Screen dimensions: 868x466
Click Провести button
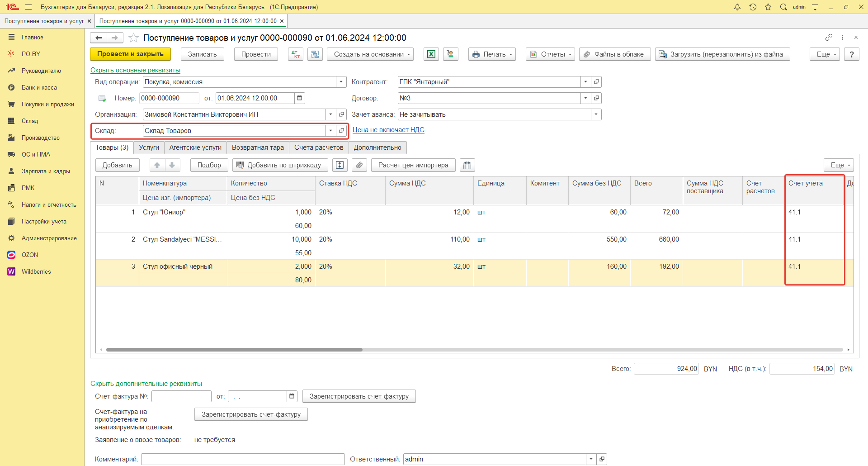[256, 54]
